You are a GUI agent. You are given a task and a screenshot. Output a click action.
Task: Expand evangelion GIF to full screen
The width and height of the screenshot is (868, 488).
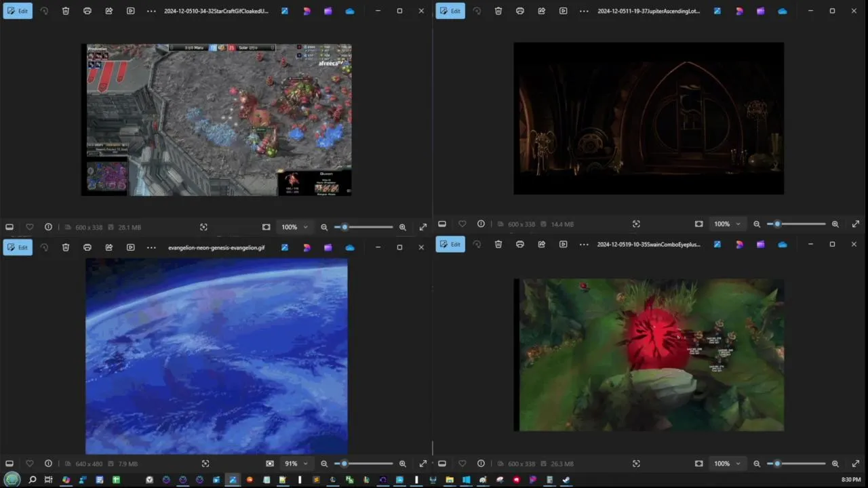423,464
